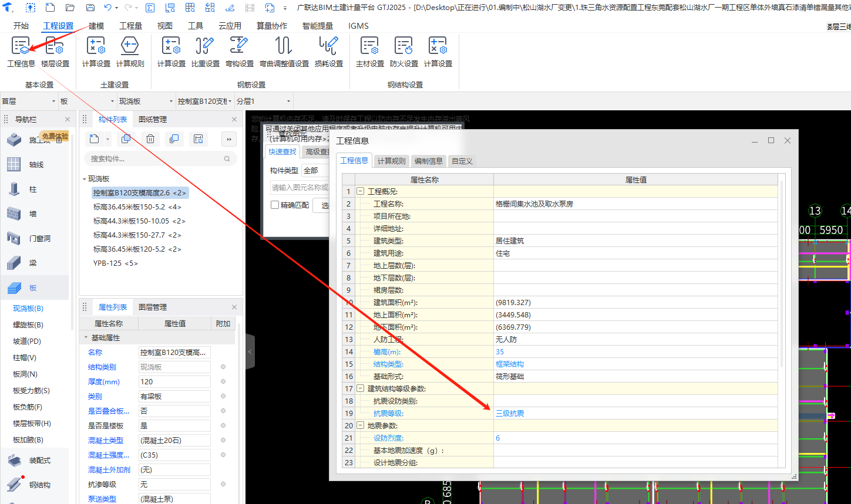Click the 搜索构件 search field

coord(160,158)
